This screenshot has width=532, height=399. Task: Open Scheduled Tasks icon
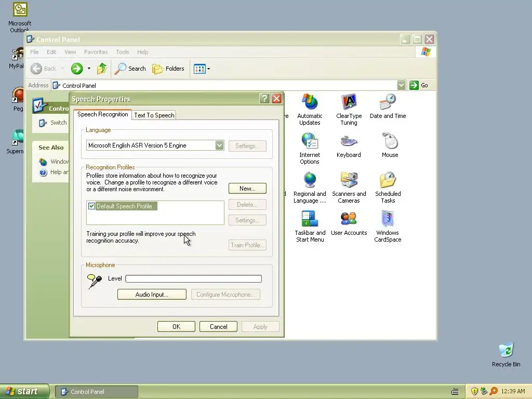pos(388,187)
